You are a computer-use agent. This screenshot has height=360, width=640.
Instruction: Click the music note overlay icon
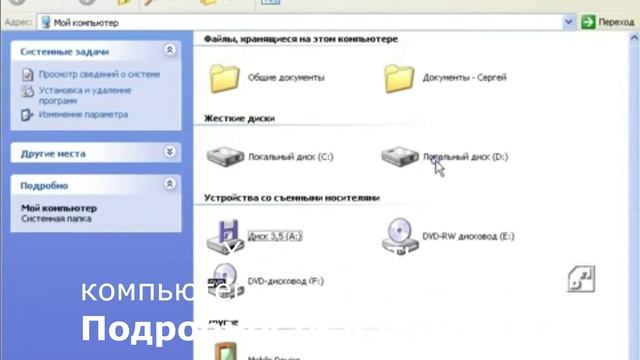tap(581, 279)
